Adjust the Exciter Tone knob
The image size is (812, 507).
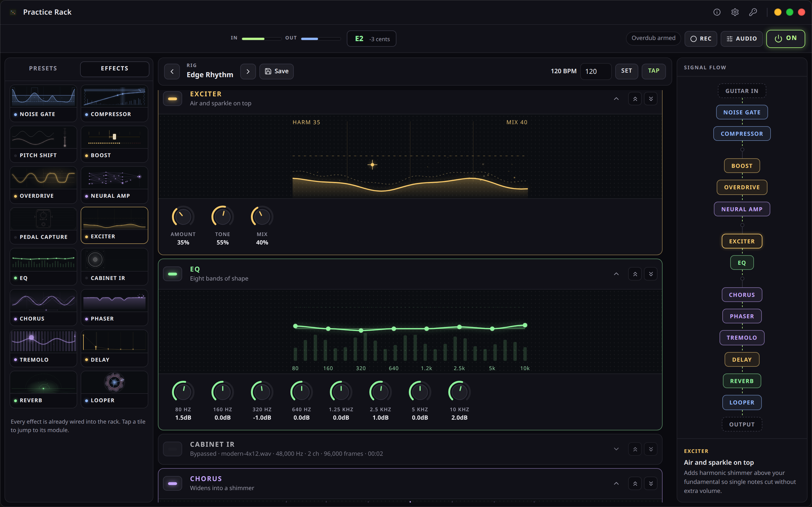(x=222, y=217)
